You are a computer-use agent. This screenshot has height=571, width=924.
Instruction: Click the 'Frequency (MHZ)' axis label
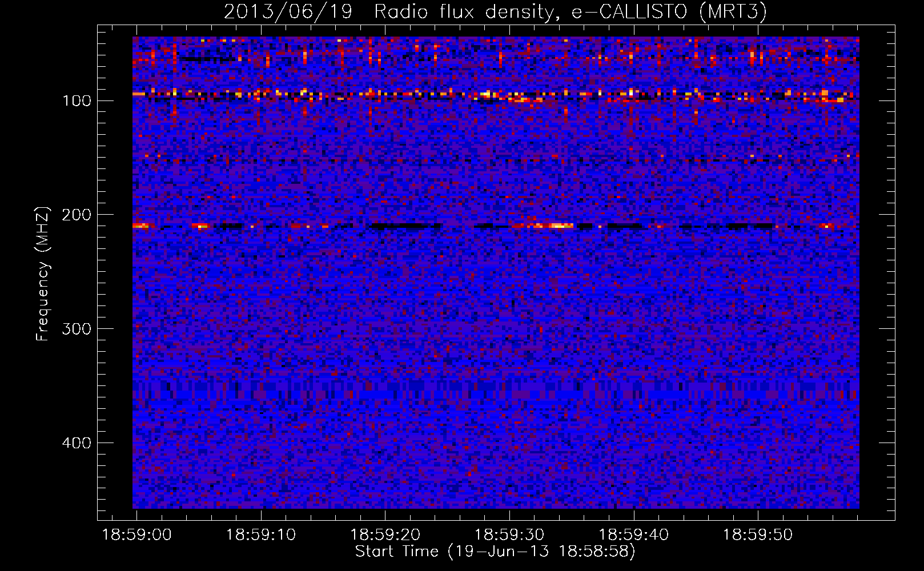click(43, 274)
